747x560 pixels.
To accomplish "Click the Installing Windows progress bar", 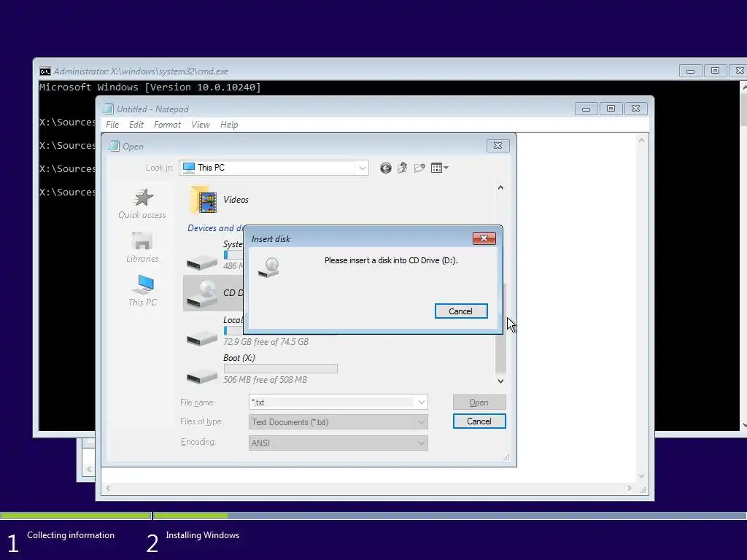I will (449, 516).
